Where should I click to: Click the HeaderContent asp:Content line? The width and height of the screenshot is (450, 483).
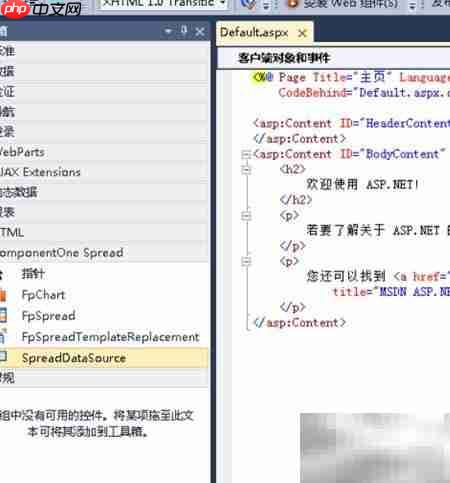[351, 123]
